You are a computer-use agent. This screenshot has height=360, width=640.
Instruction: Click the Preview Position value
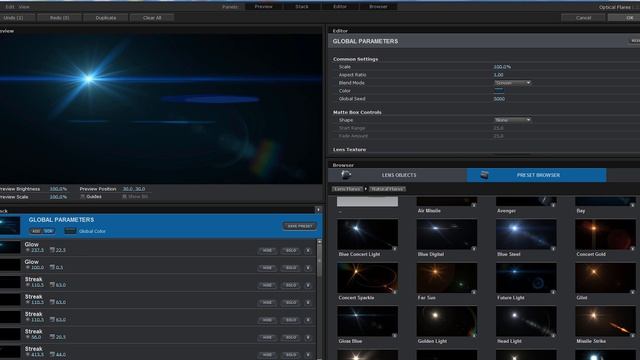tap(134, 189)
